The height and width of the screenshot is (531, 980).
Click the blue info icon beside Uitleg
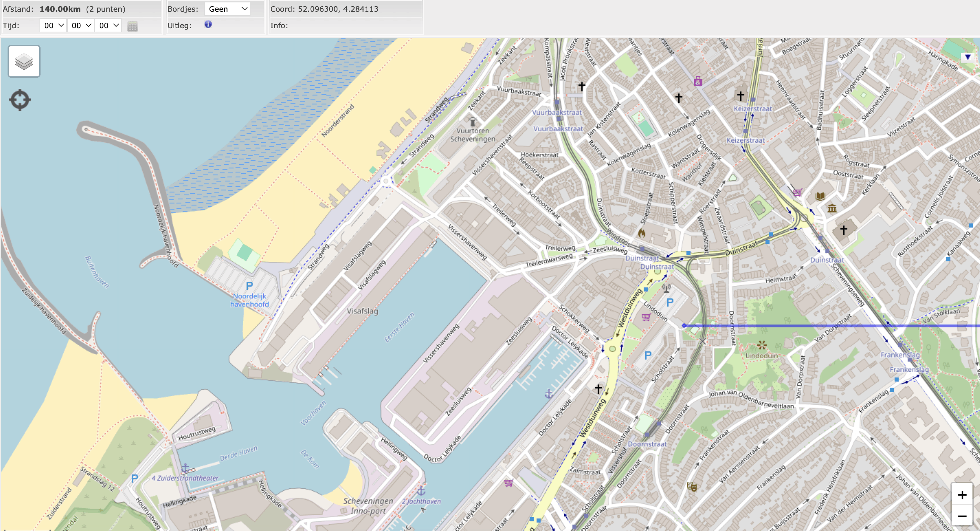[208, 24]
